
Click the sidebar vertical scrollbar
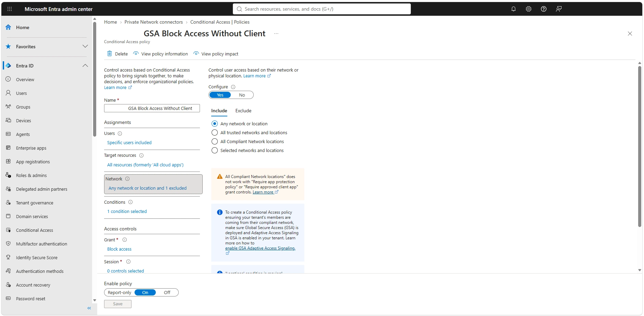(x=94, y=79)
